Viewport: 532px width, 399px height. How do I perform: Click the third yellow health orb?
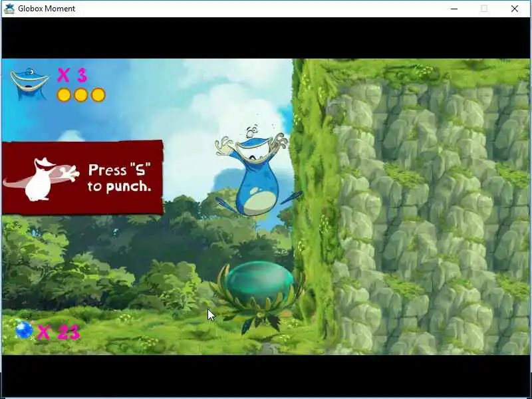coord(98,95)
